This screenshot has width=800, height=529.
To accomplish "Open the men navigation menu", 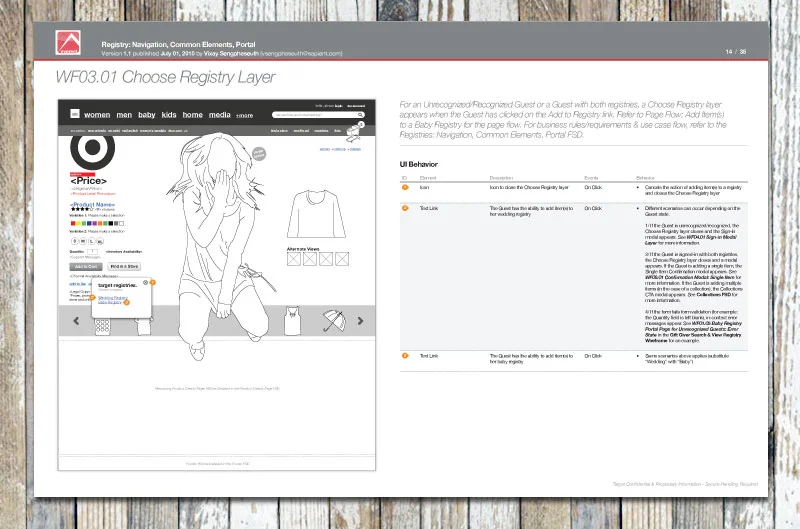I will [124, 115].
